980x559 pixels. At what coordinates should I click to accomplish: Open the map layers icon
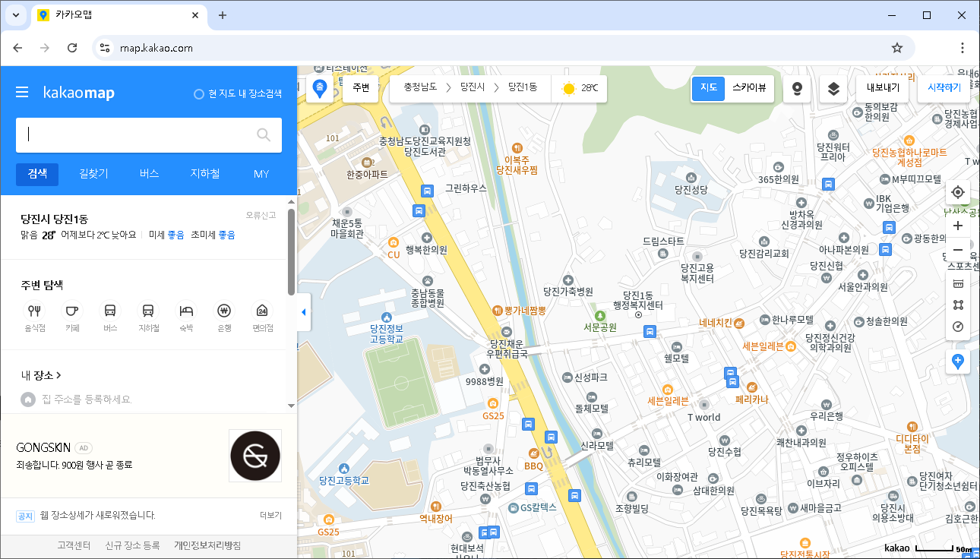pos(833,88)
